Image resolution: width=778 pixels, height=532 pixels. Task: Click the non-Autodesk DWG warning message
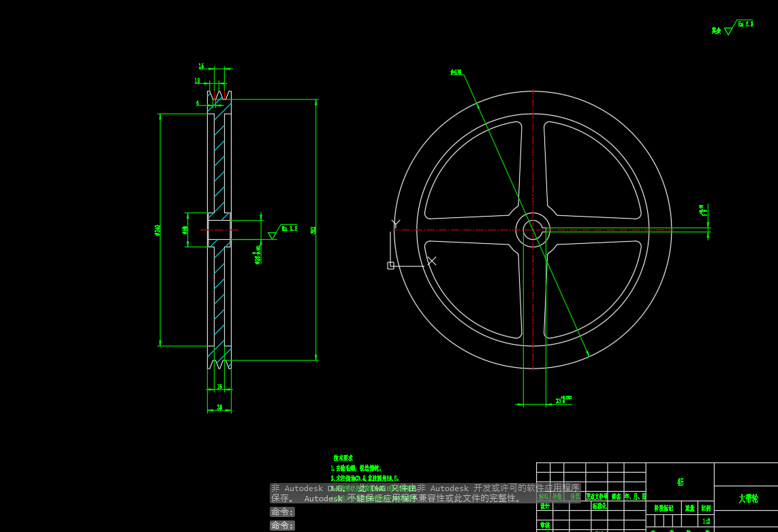click(x=425, y=493)
